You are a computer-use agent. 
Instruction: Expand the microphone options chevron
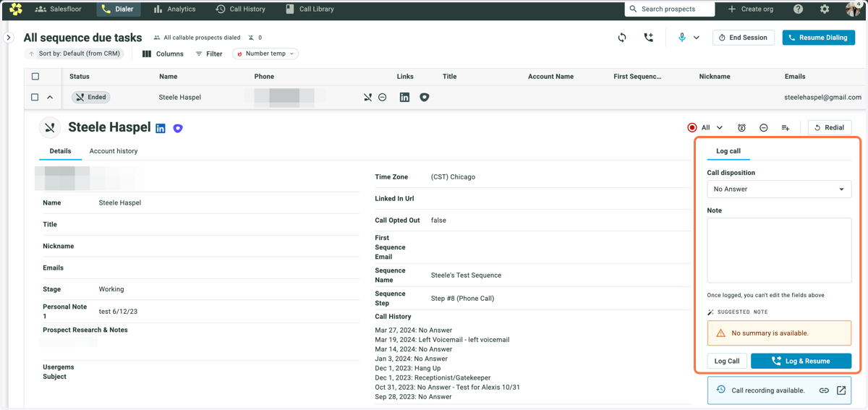(697, 38)
